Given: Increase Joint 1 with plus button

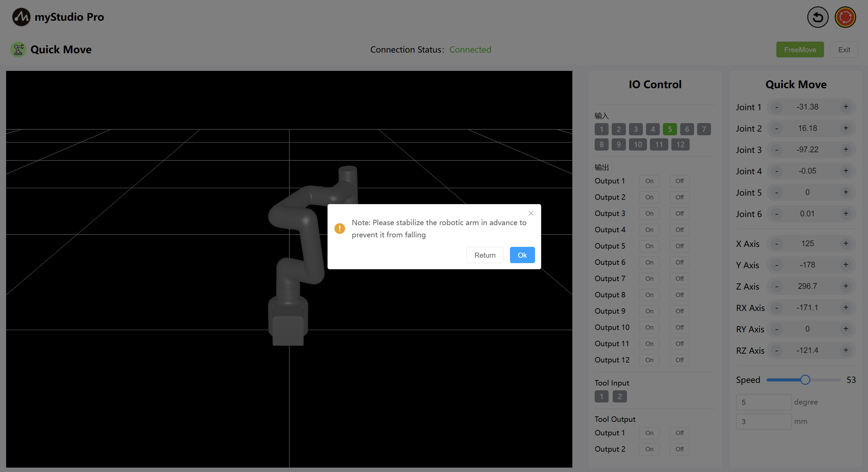Looking at the screenshot, I should pyautogui.click(x=846, y=107).
